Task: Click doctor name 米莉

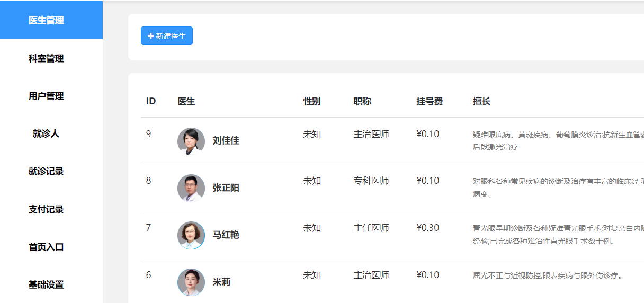Action: click(221, 282)
